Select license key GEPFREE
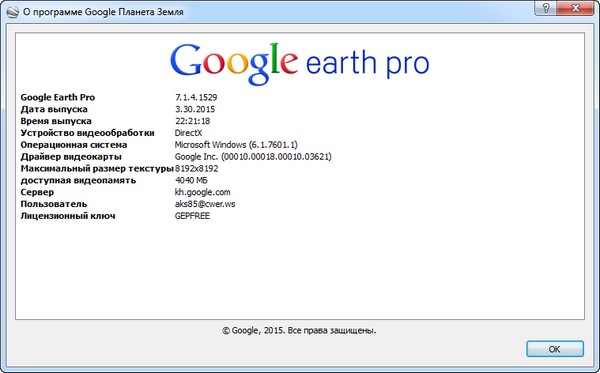 click(192, 216)
